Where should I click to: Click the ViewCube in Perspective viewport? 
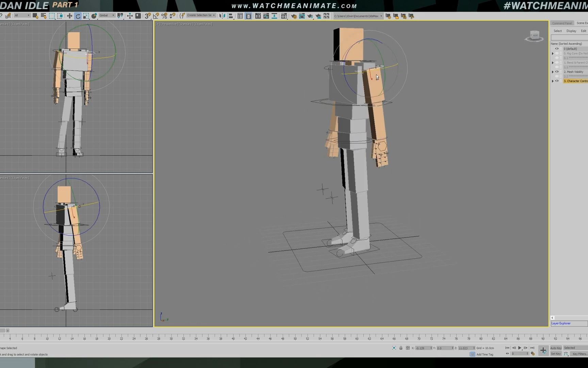click(534, 36)
